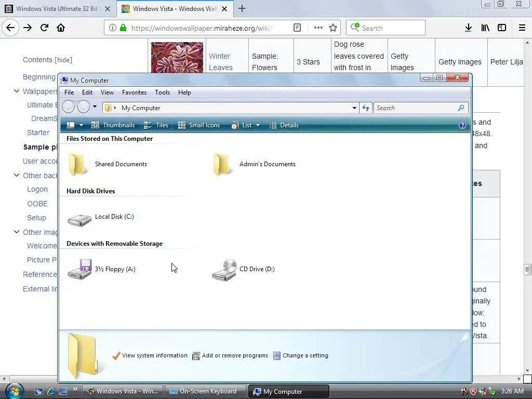Image resolution: width=532 pixels, height=399 pixels.
Task: Open Firefox downloads arrow icon
Action: click(x=468, y=28)
